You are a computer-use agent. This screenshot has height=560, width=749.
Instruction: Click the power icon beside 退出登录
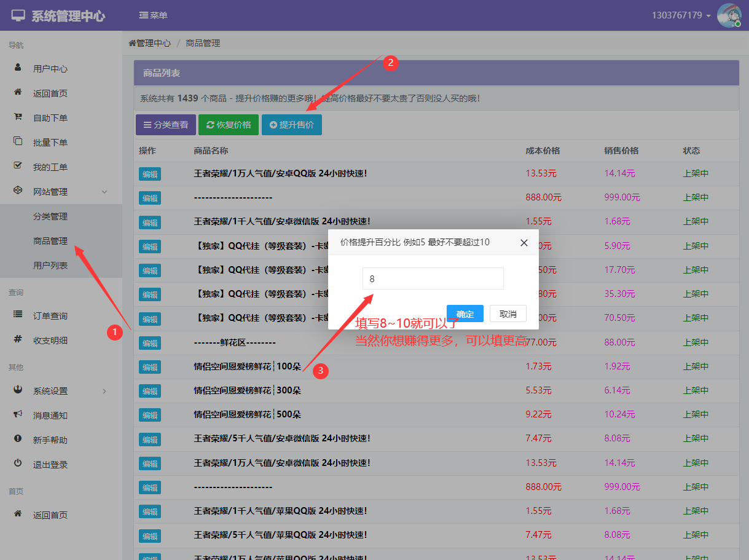[18, 463]
